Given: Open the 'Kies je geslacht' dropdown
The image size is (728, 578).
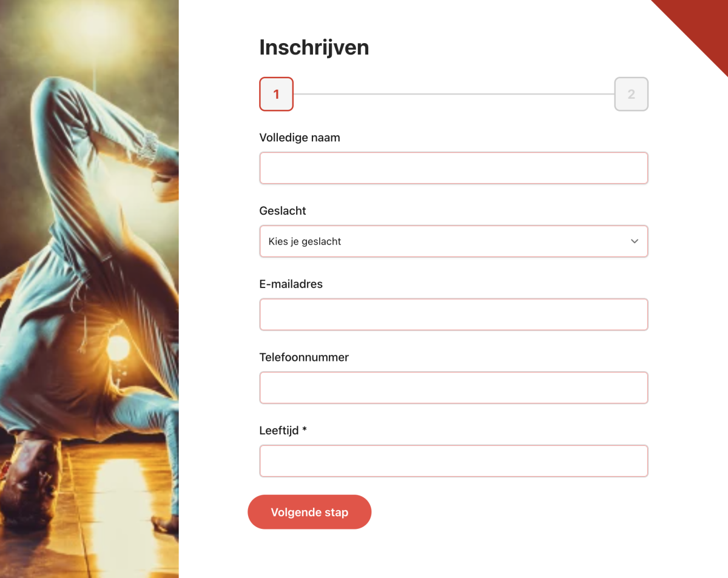Looking at the screenshot, I should click(454, 241).
